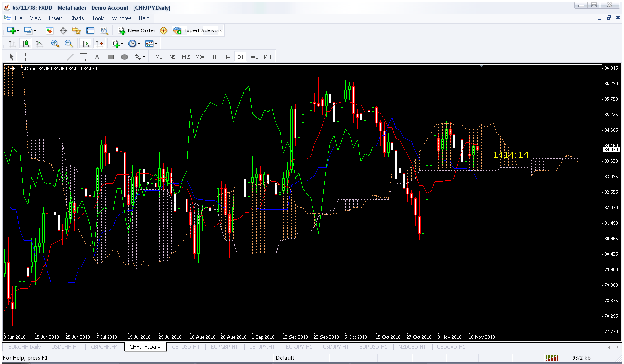The width and height of the screenshot is (624, 364).
Task: Click the connection status bars indicator
Action: point(552,358)
